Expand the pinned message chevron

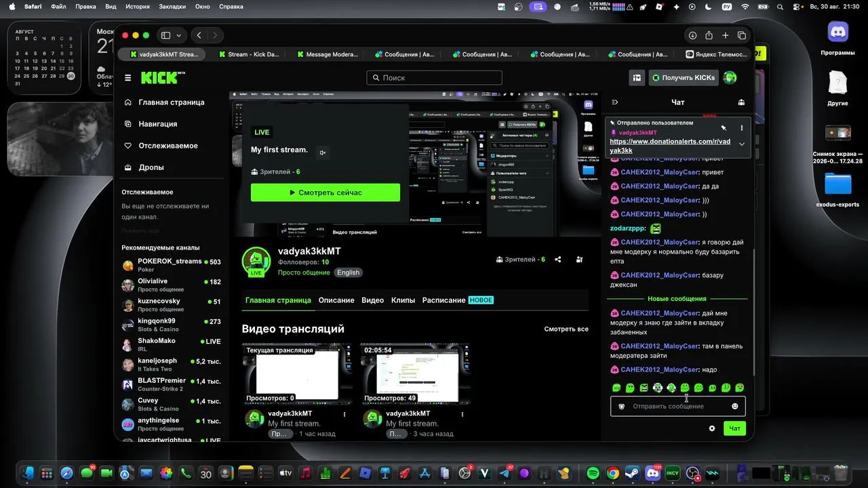[x=741, y=144]
